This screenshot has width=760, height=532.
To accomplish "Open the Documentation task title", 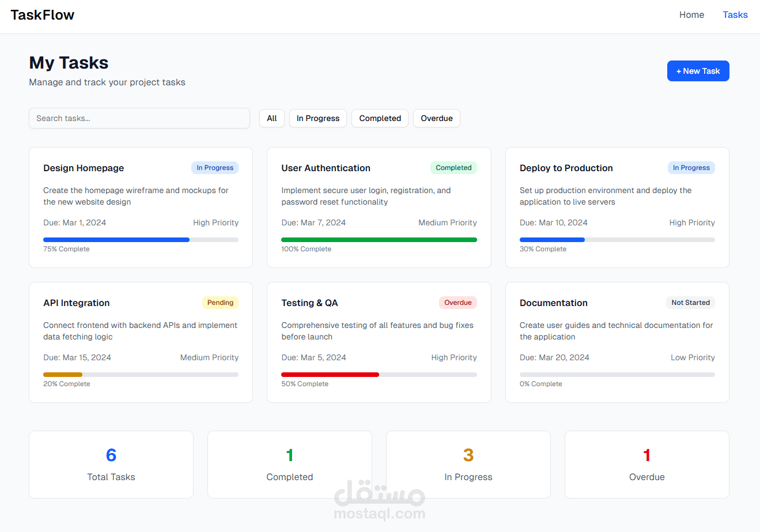I will tap(554, 303).
